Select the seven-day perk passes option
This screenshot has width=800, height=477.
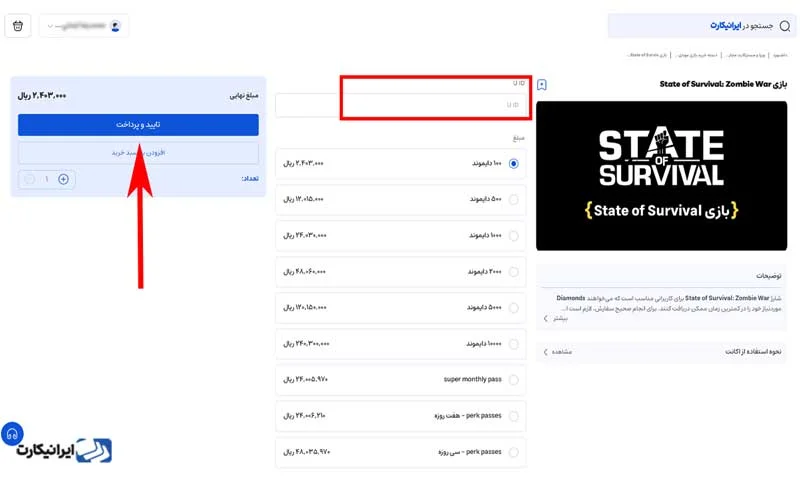[x=401, y=416]
